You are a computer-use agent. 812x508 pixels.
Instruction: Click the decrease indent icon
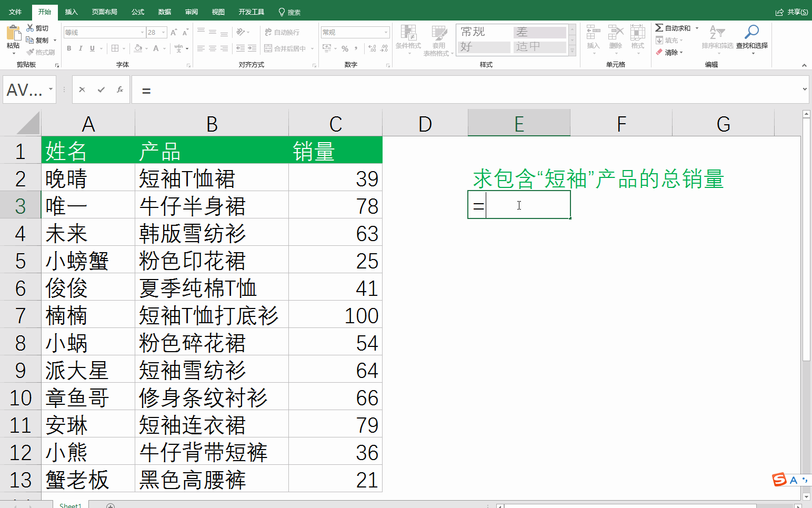click(240, 48)
